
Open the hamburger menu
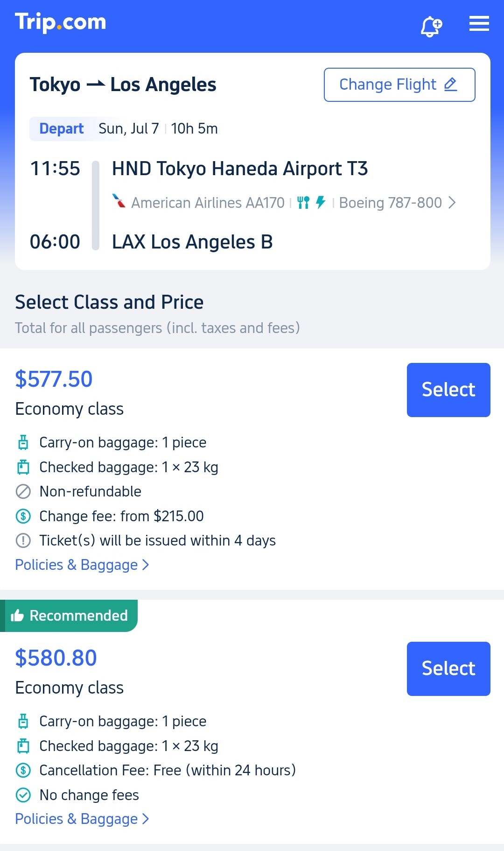(x=479, y=23)
